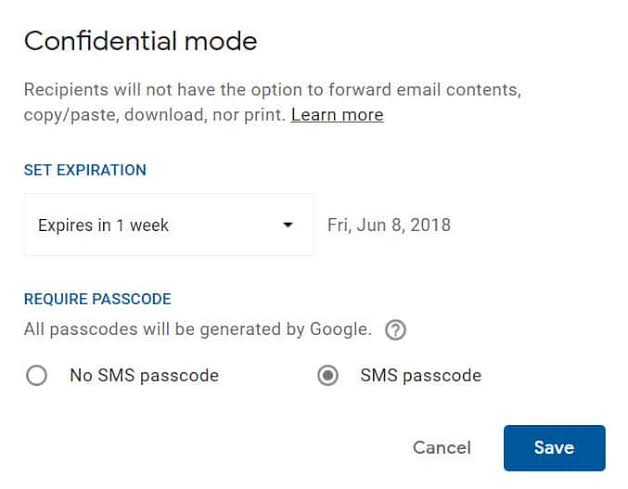Choose the SMS passcode radio button
Image resolution: width=628 pixels, height=489 pixels.
pos(327,376)
